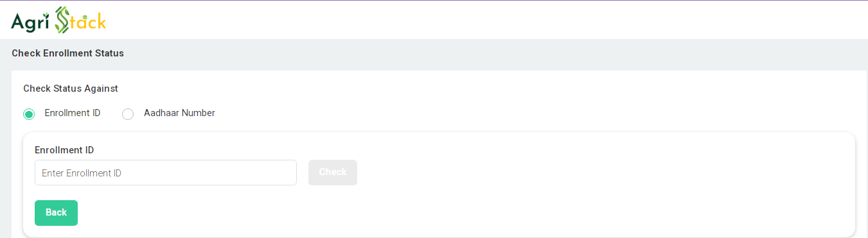Choose the "Aadhaar Number" option label
868x238 pixels.
(x=179, y=113)
